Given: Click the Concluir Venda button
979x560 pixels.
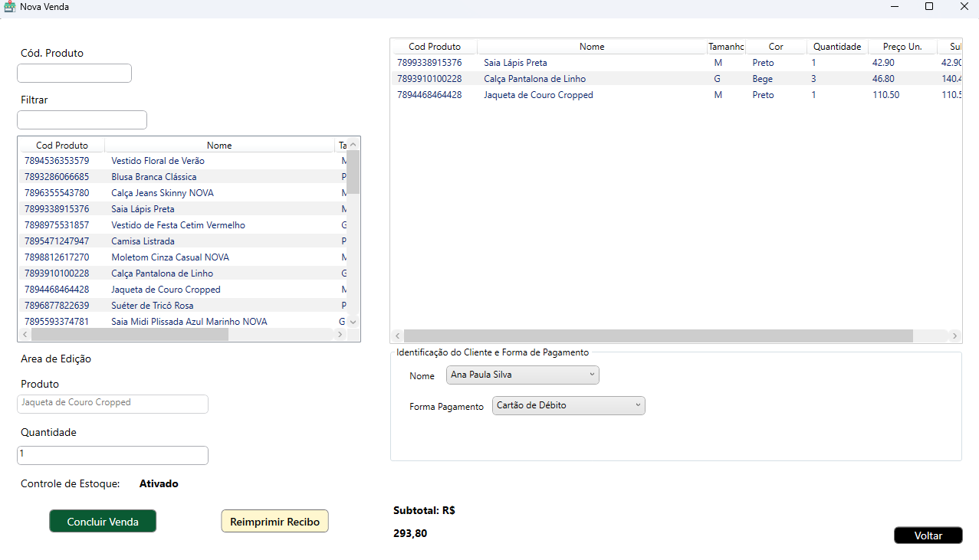Looking at the screenshot, I should pyautogui.click(x=103, y=521).
